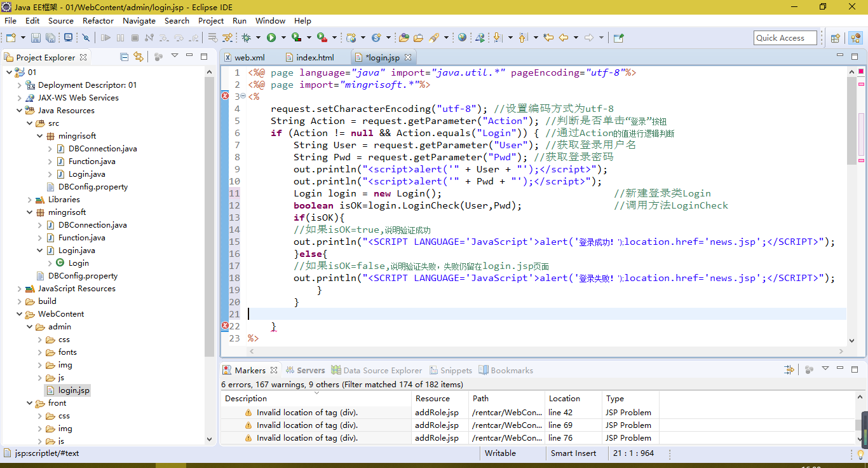The height and width of the screenshot is (468, 868).
Task: Select the marker row at line 42
Action: (438, 412)
